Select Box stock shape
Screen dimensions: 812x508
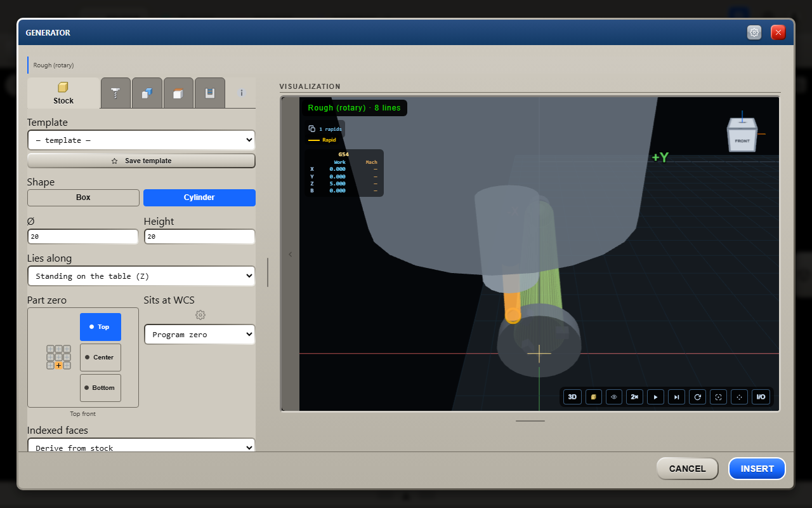83,197
